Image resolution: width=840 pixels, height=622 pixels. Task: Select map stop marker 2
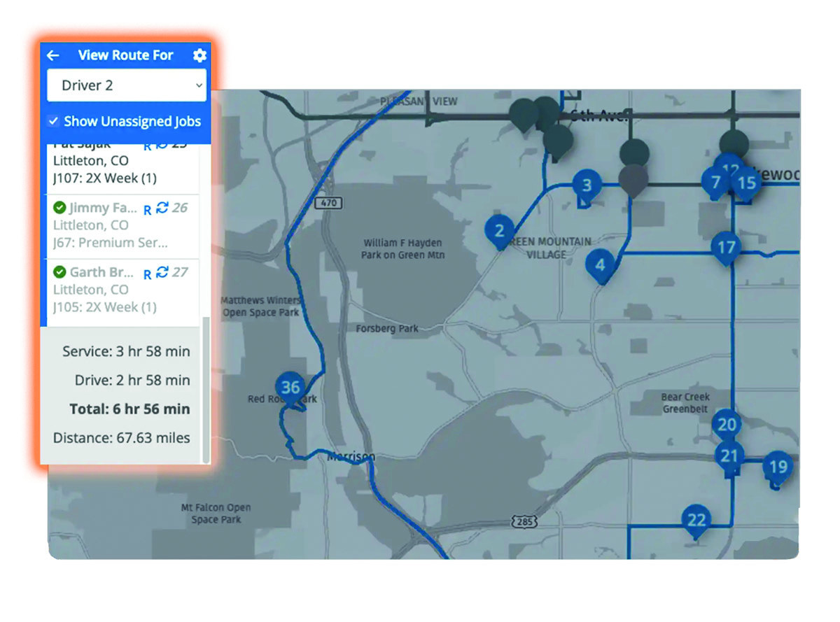pyautogui.click(x=499, y=231)
